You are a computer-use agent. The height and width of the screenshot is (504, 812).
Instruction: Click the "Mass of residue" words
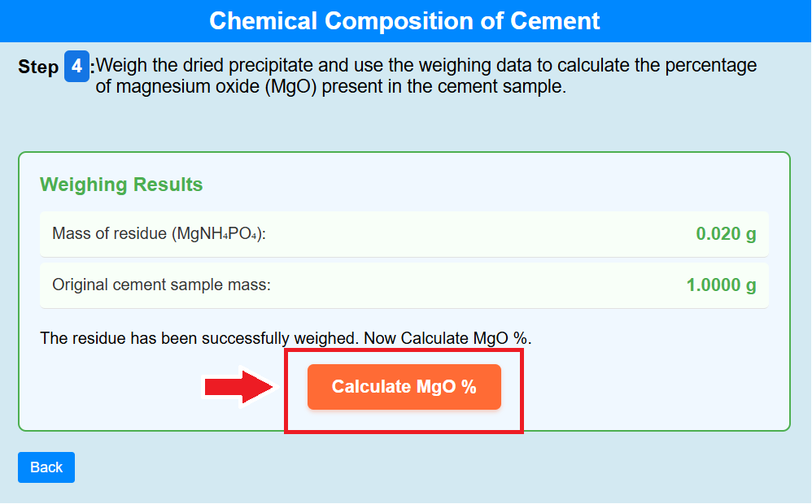coord(109,234)
